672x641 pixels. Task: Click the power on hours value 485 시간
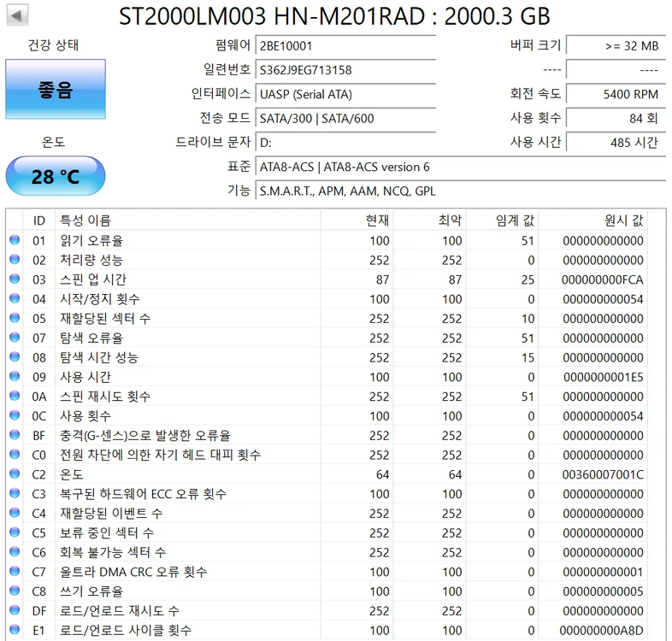coord(616,142)
